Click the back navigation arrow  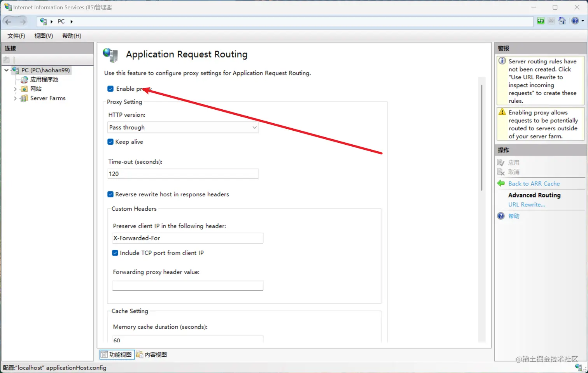point(8,22)
